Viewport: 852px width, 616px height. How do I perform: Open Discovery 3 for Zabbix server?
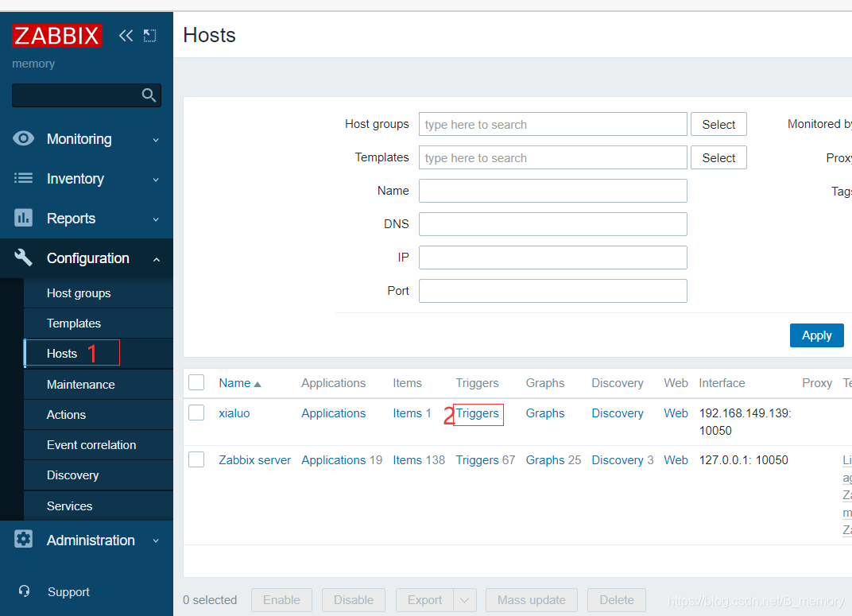(618, 460)
